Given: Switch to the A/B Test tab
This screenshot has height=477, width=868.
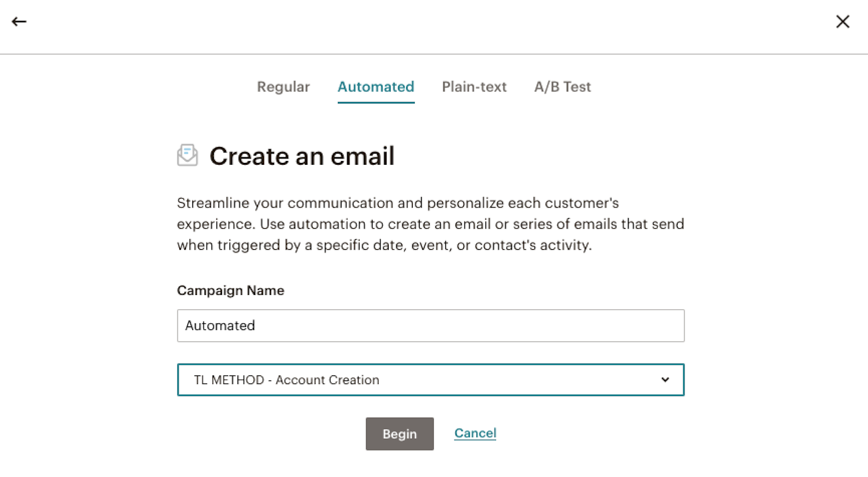Looking at the screenshot, I should pos(562,87).
